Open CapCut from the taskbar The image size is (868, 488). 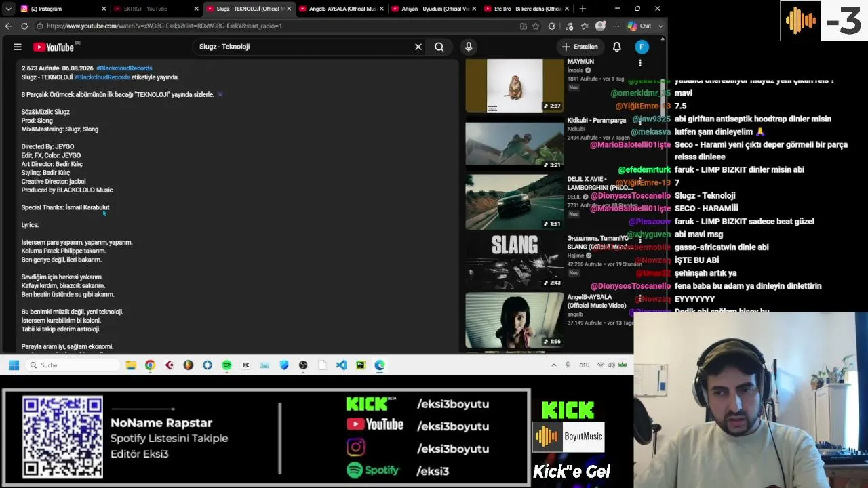pos(245,365)
